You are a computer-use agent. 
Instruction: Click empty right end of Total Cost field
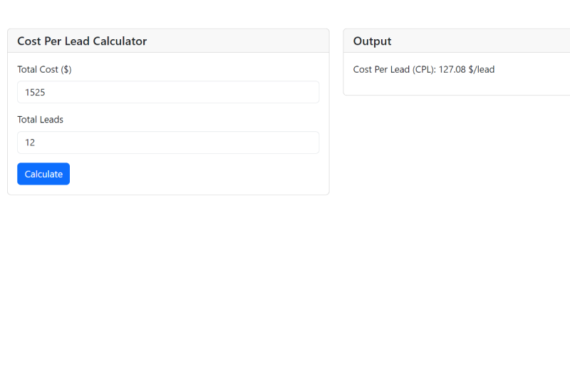pyautogui.click(x=299, y=92)
